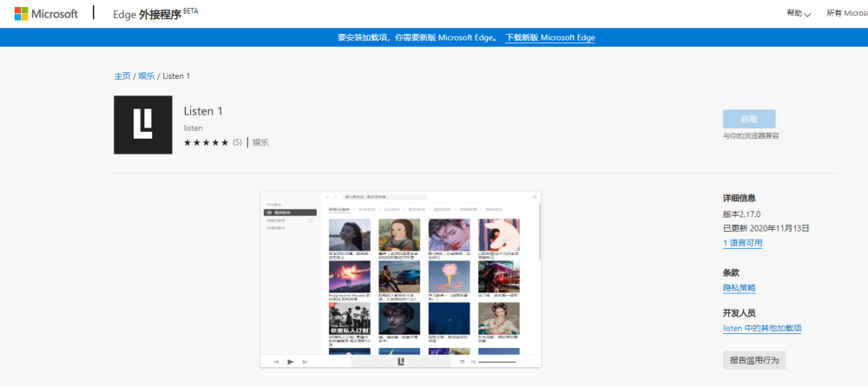Go to 主页 breadcrumb
This screenshot has width=868, height=387.
point(122,75)
